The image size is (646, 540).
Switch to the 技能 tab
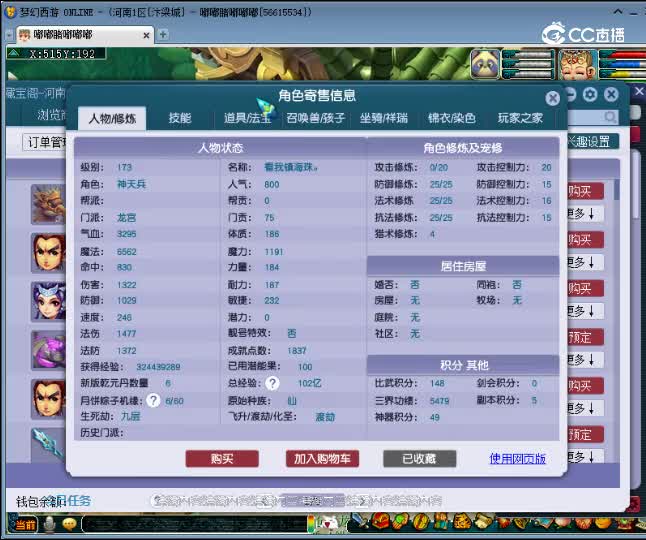click(180, 118)
